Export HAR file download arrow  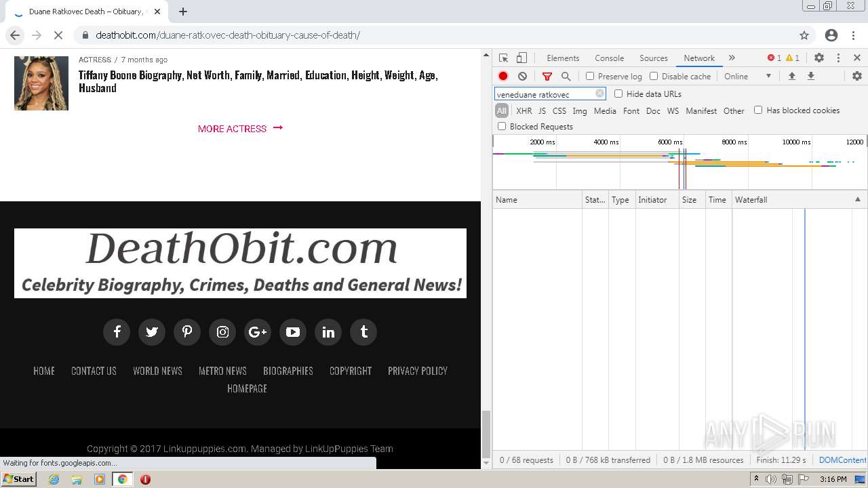[x=810, y=77]
